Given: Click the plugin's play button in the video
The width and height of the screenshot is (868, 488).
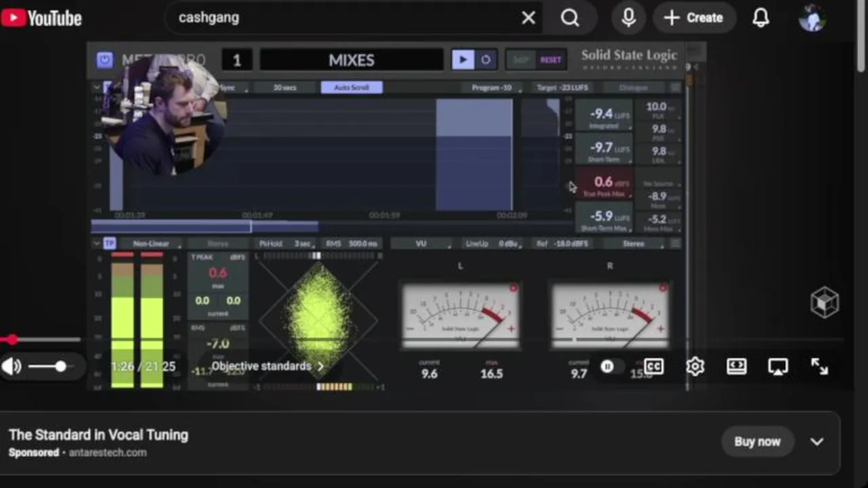Looking at the screenshot, I should pyautogui.click(x=463, y=60).
